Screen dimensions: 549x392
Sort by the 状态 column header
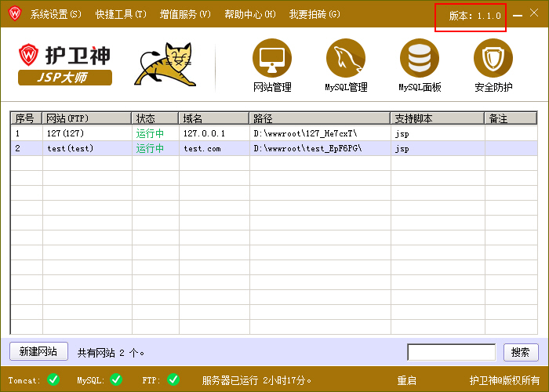(155, 118)
